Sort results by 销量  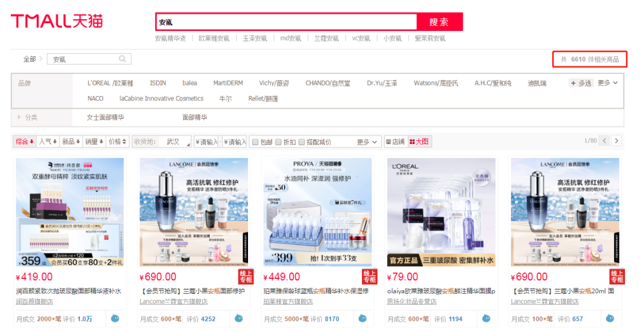click(x=94, y=142)
